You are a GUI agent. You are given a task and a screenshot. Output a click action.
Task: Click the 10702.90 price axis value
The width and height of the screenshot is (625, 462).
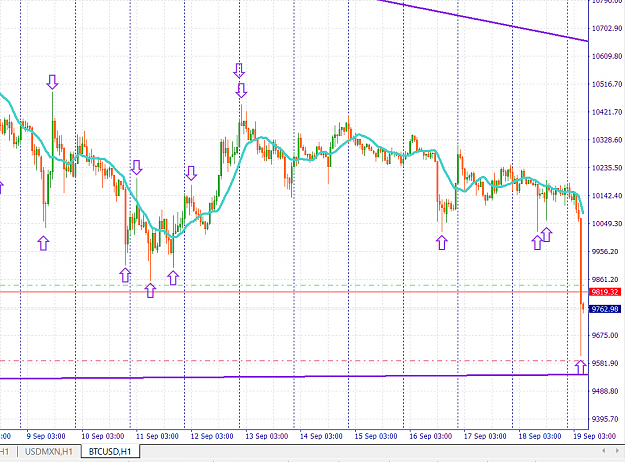(x=607, y=28)
